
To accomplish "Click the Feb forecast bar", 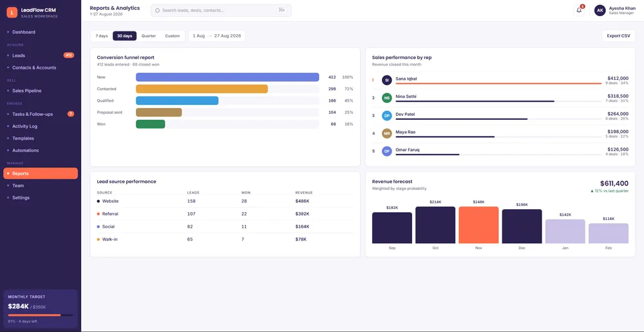I will [609, 234].
